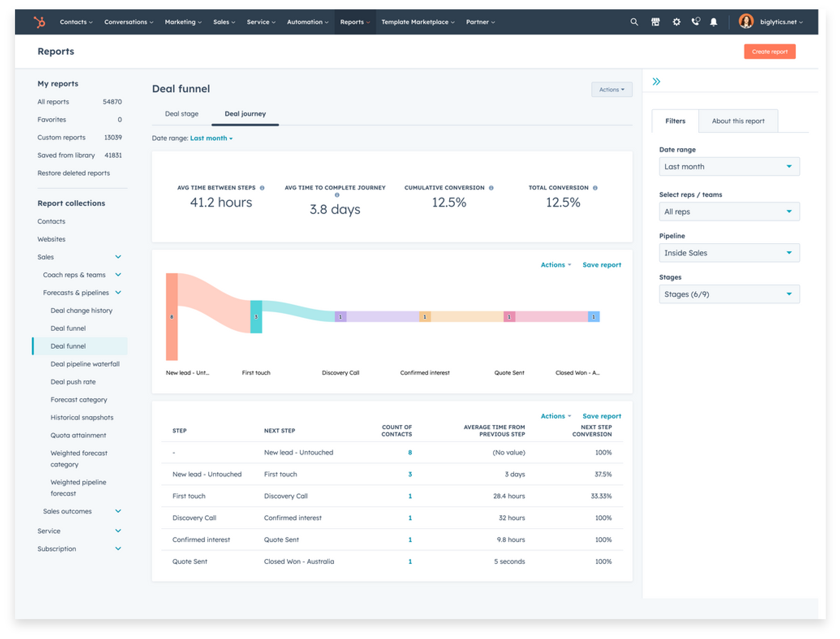Click the Create report button

769,52
